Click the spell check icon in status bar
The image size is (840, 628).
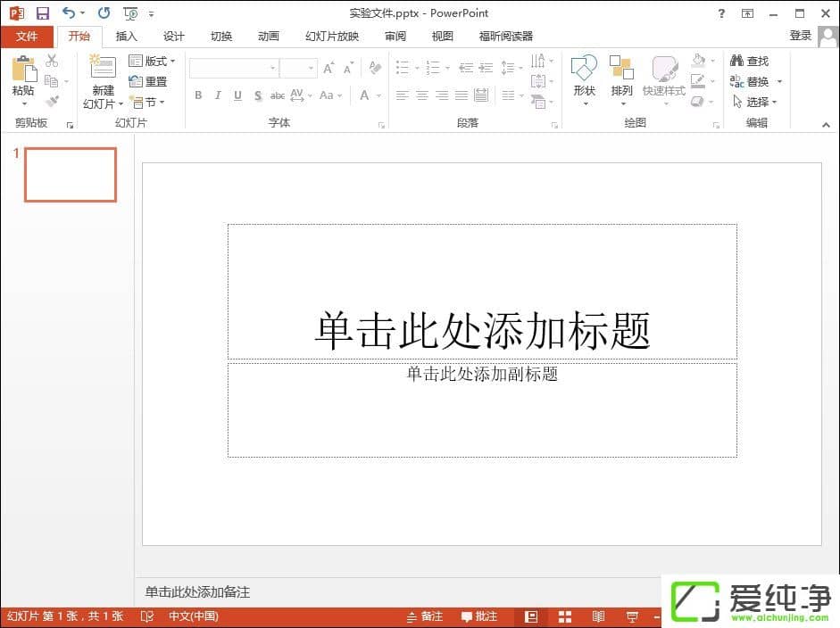[x=146, y=616]
